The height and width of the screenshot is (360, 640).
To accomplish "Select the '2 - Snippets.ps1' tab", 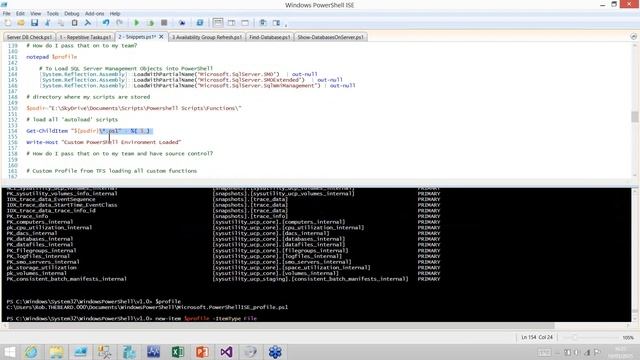I will pyautogui.click(x=137, y=37).
